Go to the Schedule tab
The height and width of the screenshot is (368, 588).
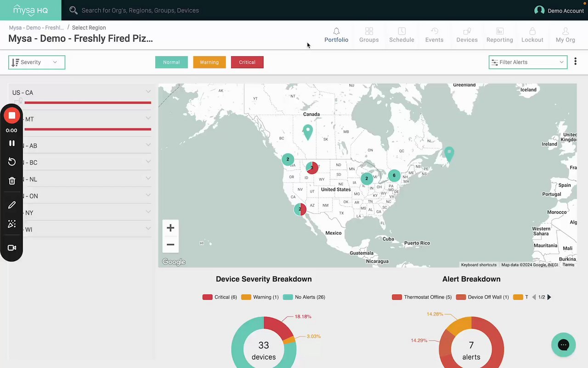[x=401, y=35]
